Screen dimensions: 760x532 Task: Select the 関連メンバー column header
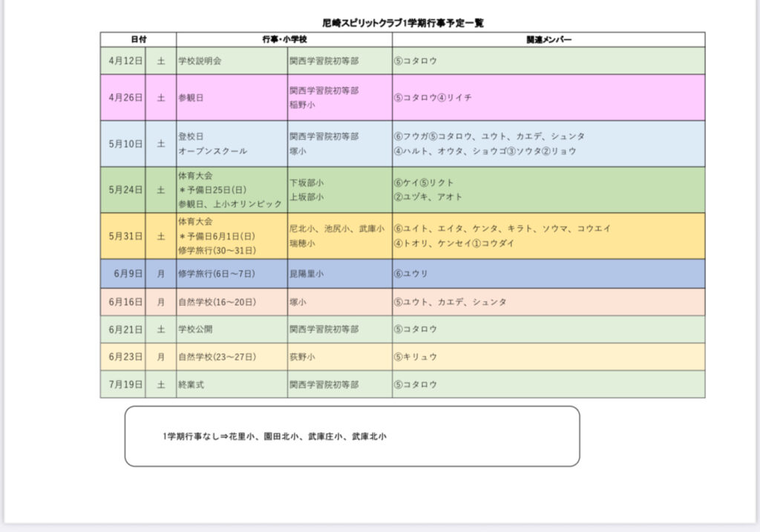pos(548,39)
